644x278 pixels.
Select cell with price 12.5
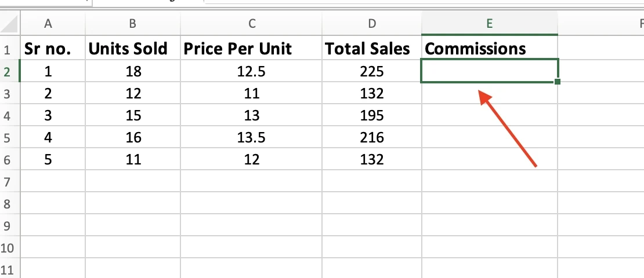click(x=251, y=71)
